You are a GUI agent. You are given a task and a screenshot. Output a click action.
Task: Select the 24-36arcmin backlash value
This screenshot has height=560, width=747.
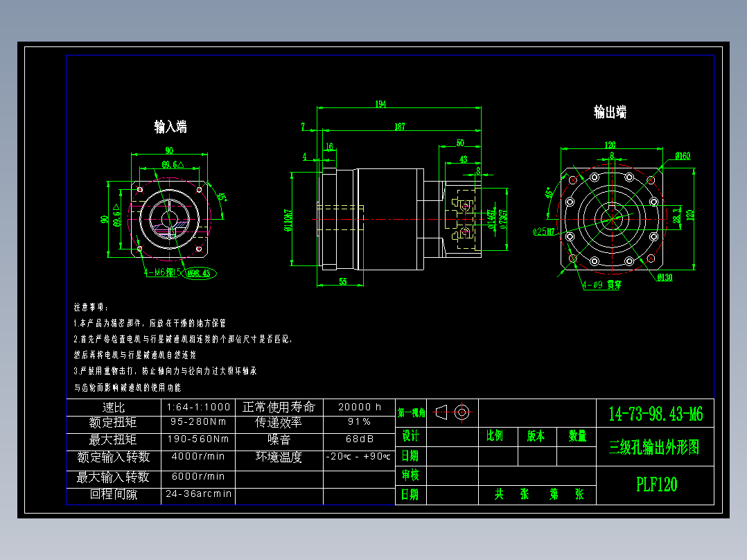(x=198, y=494)
